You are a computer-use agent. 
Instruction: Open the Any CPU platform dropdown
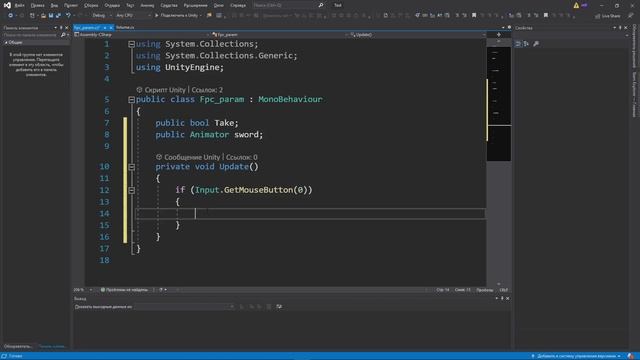pyautogui.click(x=133, y=16)
